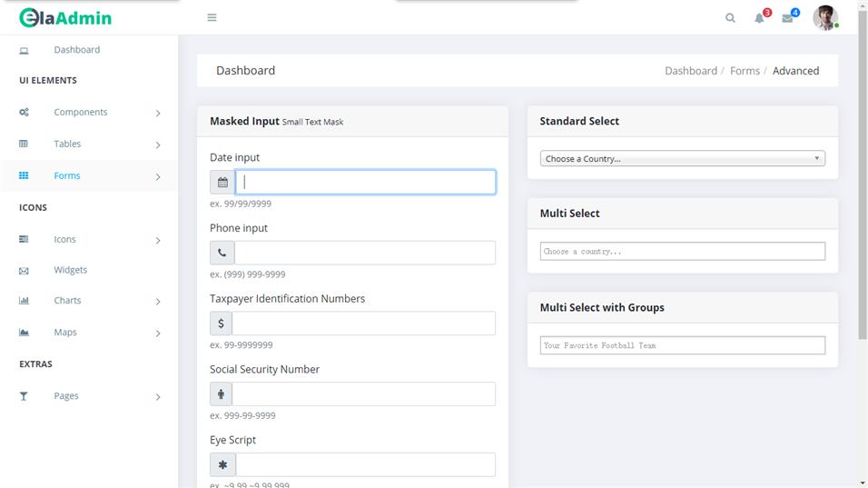Click the Social Security Number input field
The width and height of the screenshot is (868, 488).
click(363, 394)
